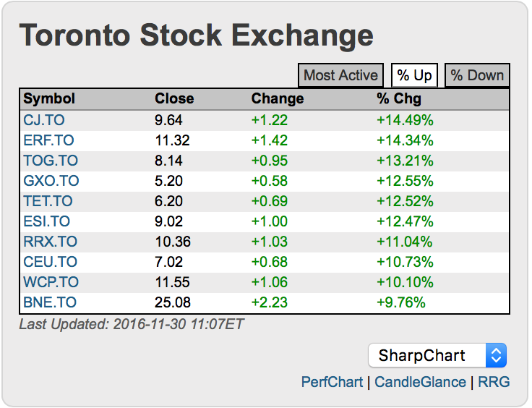Click the Close column header
This screenshot has width=532, height=408.
174,99
